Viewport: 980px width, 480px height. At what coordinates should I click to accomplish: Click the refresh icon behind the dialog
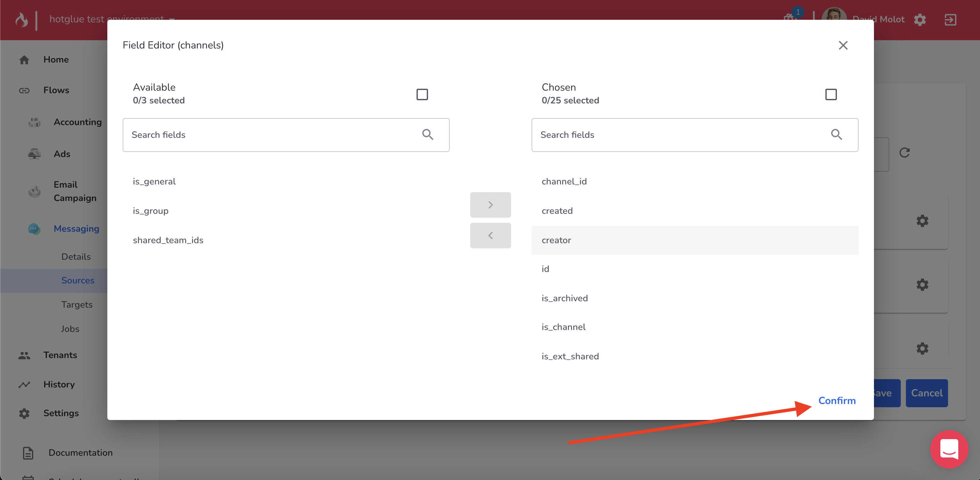point(904,153)
